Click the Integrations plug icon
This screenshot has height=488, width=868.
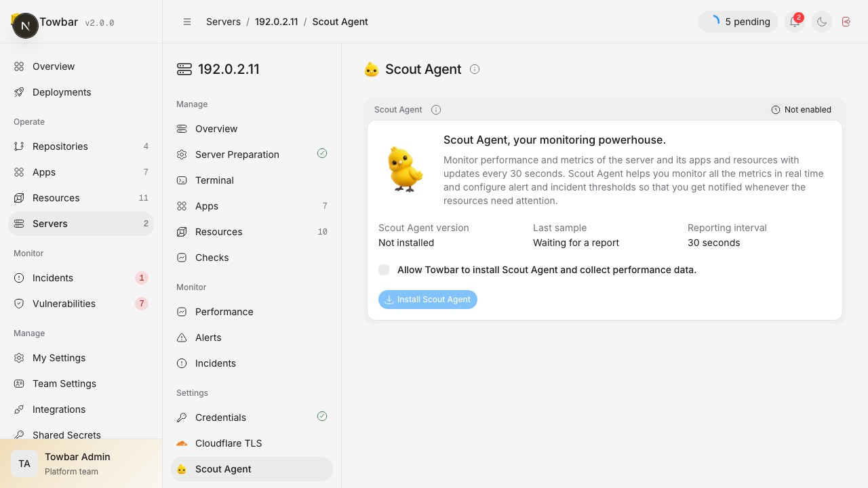(19, 409)
